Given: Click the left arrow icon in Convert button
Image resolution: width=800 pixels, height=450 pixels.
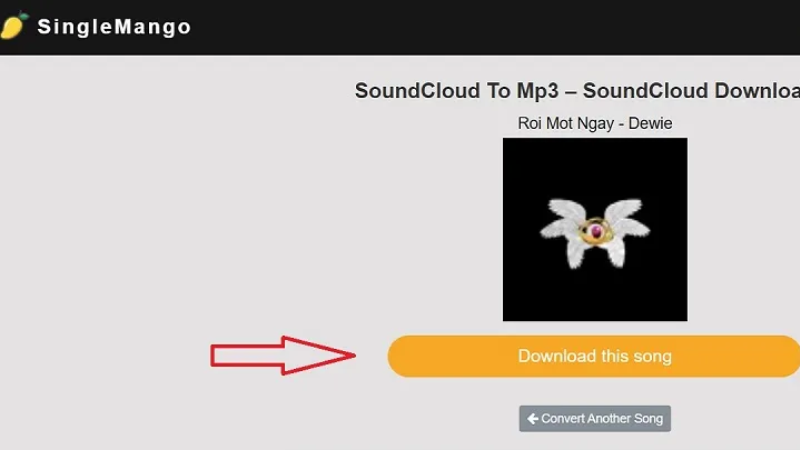Looking at the screenshot, I should coord(533,419).
